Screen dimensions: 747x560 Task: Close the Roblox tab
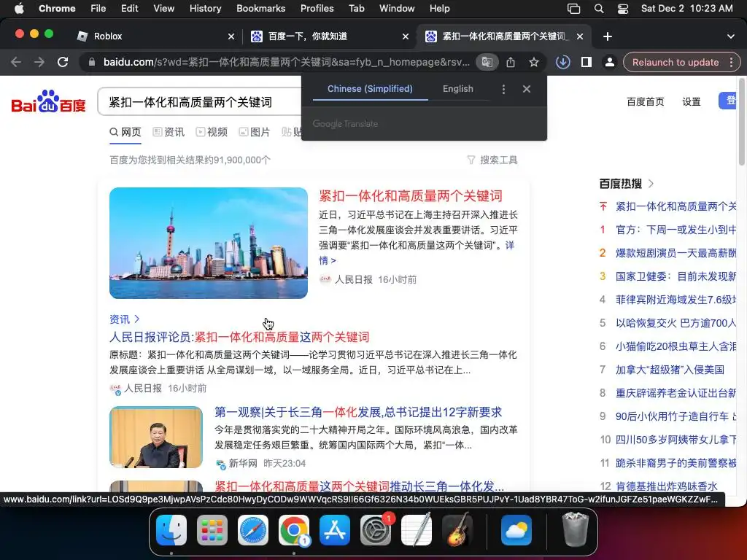[231, 36]
